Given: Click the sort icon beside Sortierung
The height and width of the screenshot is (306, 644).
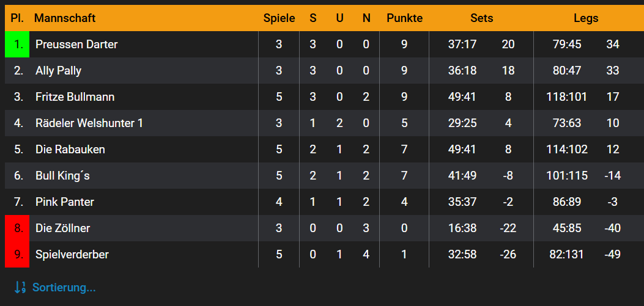Looking at the screenshot, I should tap(20, 287).
